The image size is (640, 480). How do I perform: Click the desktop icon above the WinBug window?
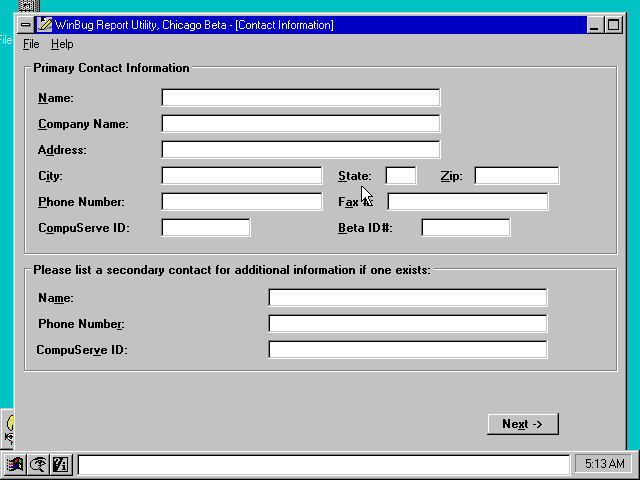(29, 6)
